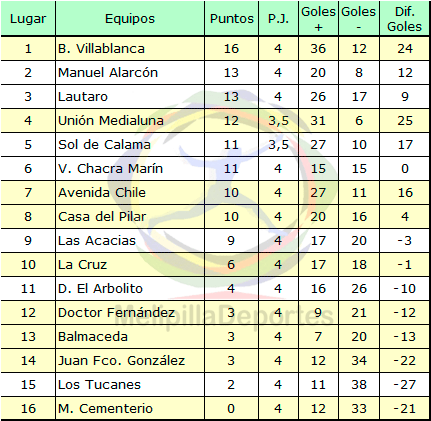
Task: Click the Equipos column header
Action: (130, 19)
